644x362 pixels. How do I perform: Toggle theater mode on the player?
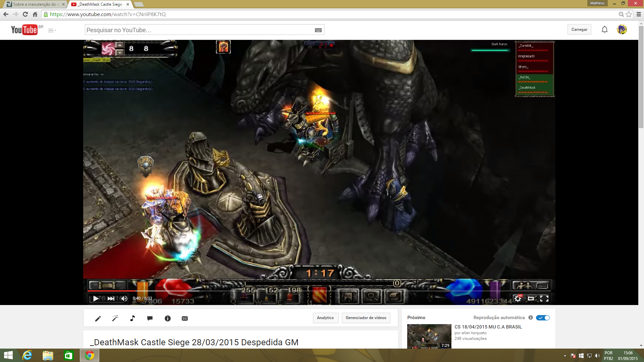(531, 298)
